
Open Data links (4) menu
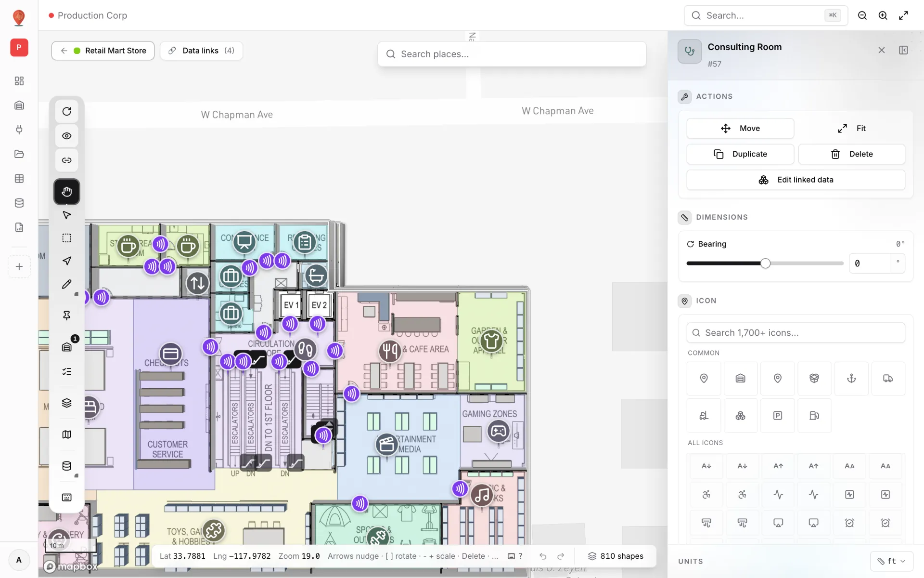(x=201, y=51)
